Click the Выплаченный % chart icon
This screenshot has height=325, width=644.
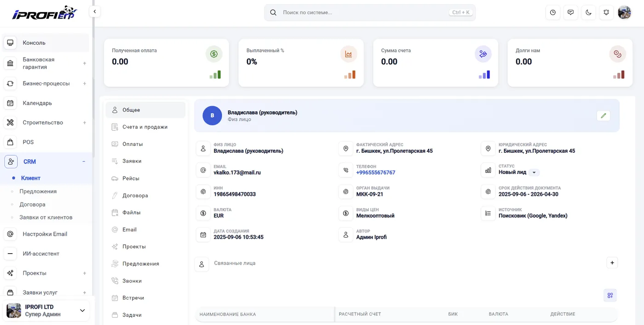coord(349,54)
